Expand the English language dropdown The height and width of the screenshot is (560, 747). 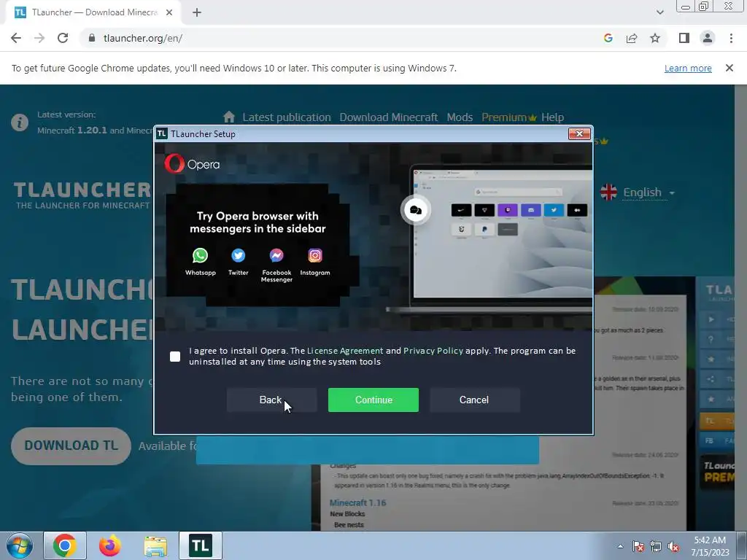pos(649,192)
